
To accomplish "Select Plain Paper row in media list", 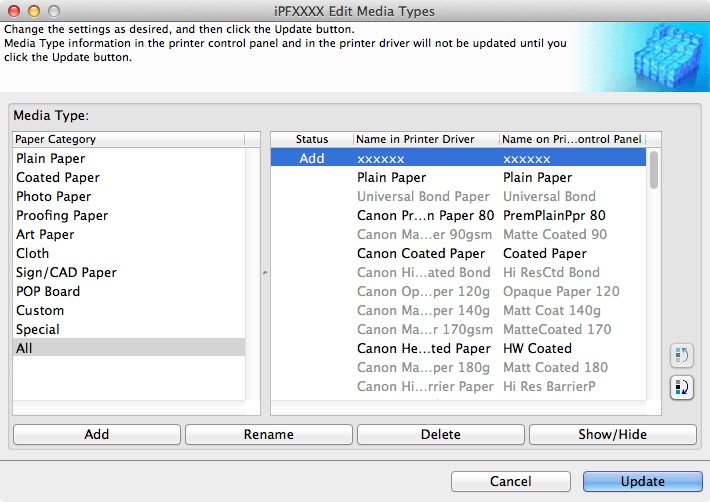I will pos(458,177).
